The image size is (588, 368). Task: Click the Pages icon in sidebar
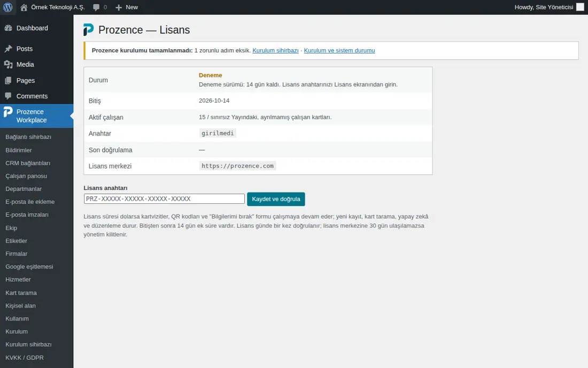(x=8, y=81)
